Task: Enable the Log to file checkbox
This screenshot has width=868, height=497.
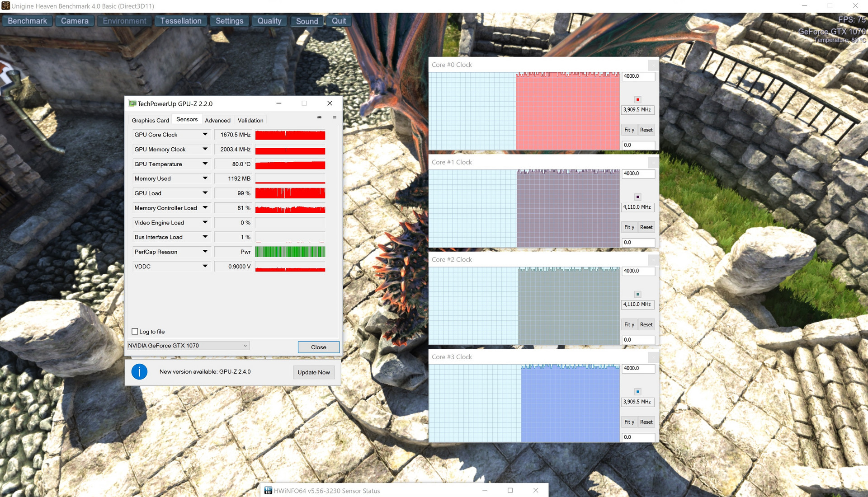Action: pos(135,332)
